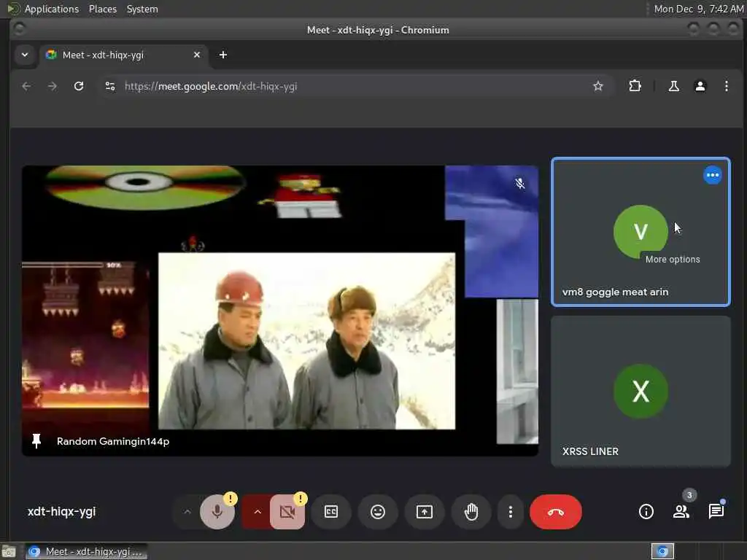Viewport: 747px width, 560px height.
Task: Select the XRSS LINER participant tile
Action: point(640,392)
